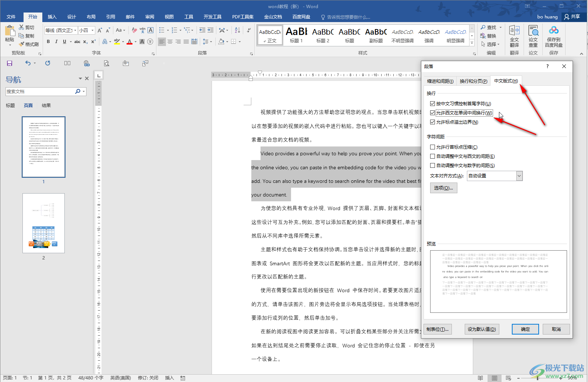Save document with the quick-access save icon
Image resolution: width=588 pixels, height=382 pixels.
click(10, 63)
